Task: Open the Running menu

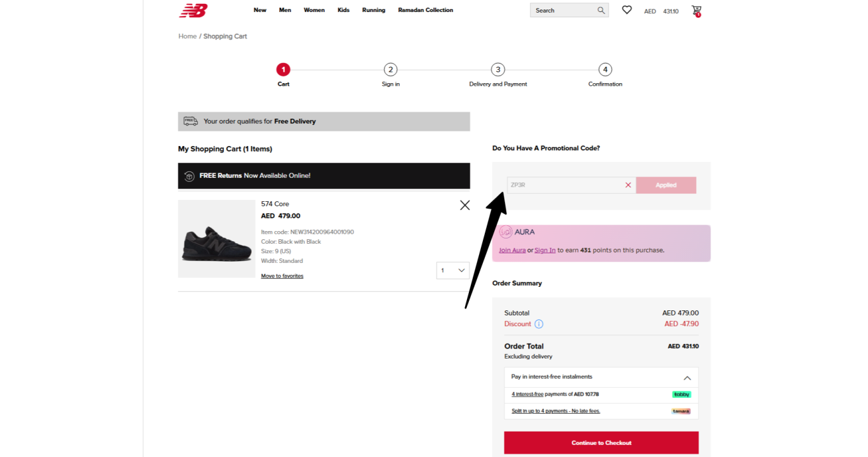Action: pos(374,10)
